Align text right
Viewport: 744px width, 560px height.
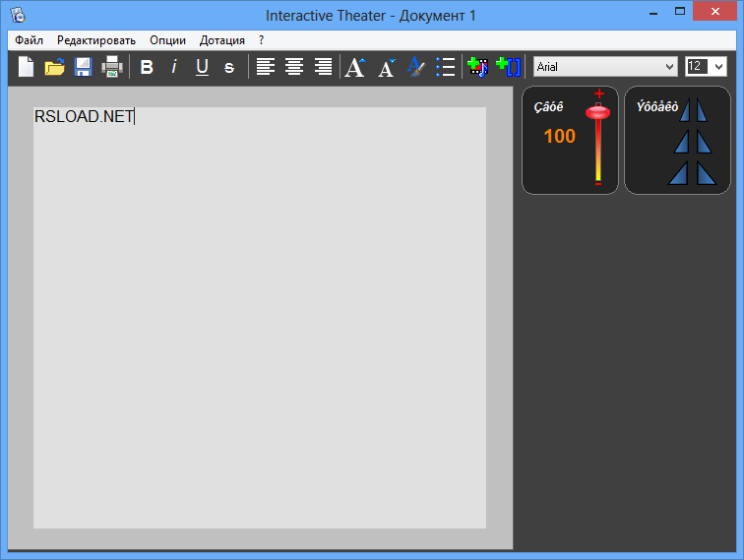click(x=323, y=67)
